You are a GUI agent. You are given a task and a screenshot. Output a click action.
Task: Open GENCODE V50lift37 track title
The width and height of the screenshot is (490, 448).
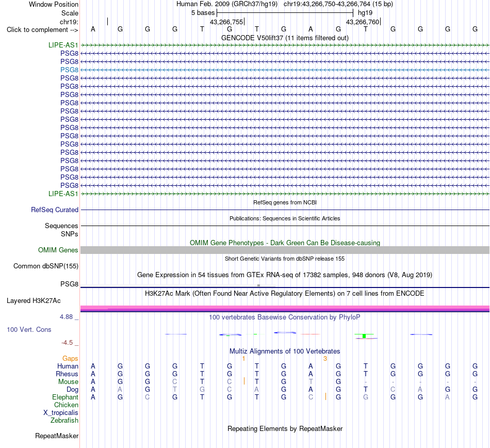click(285, 38)
